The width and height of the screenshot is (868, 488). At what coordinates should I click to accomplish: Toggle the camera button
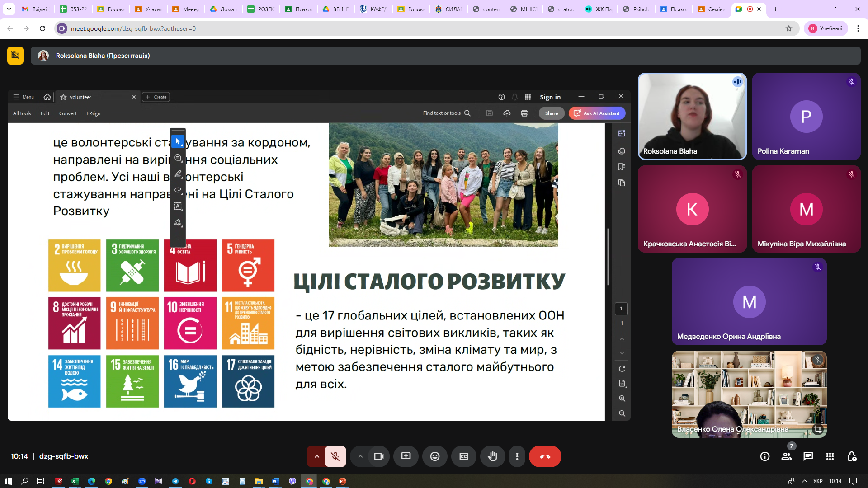tap(378, 456)
